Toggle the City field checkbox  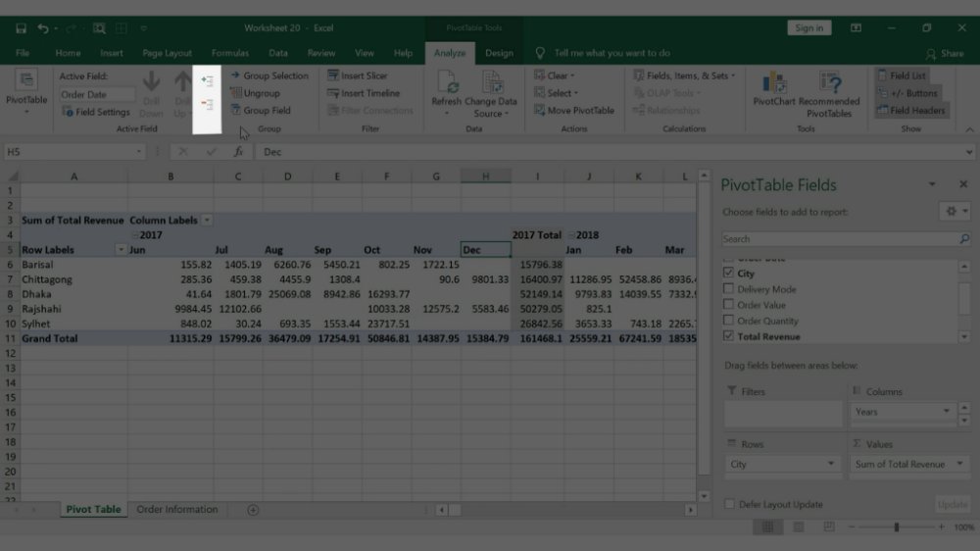pos(728,273)
